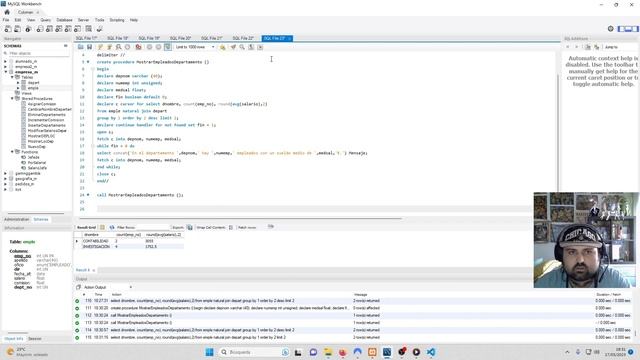
Task: Toggle bottom output panel visibility
Action: point(628,29)
